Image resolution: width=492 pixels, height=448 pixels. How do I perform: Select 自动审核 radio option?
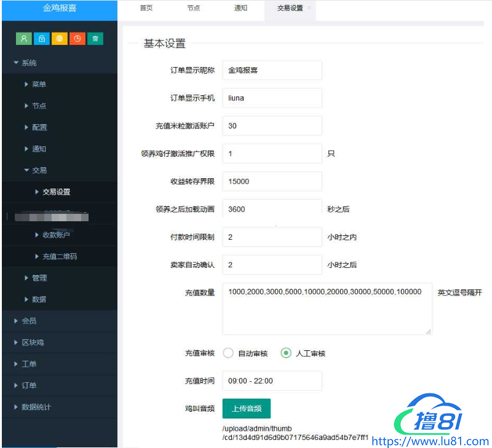[x=229, y=353]
